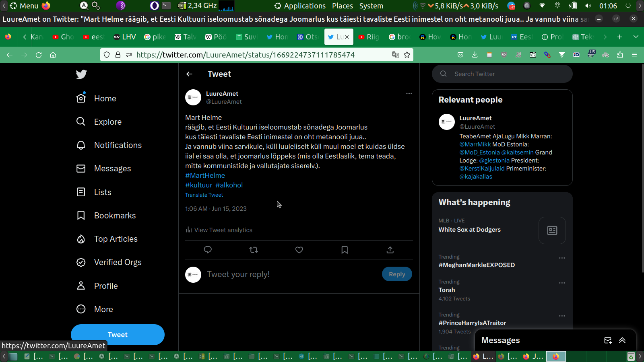The image size is (644, 362).
Task: Open the tweet's three-dot more menu
Action: point(409,93)
